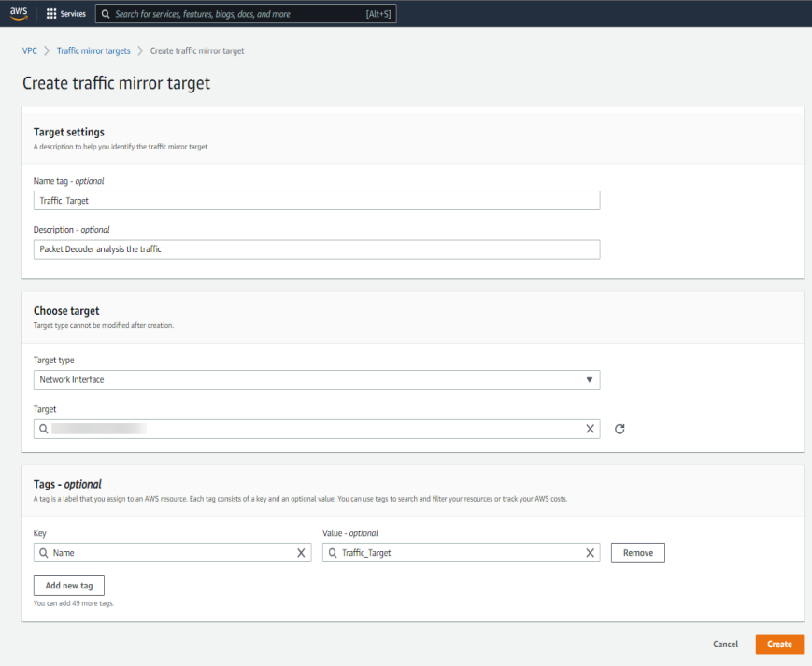The width and height of the screenshot is (812, 666).
Task: Open the Services grid menu
Action: tap(65, 14)
